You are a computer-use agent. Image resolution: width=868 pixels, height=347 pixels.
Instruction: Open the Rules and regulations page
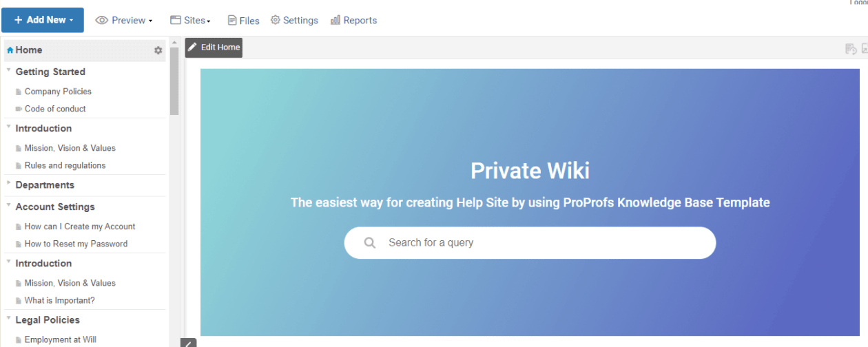point(65,165)
